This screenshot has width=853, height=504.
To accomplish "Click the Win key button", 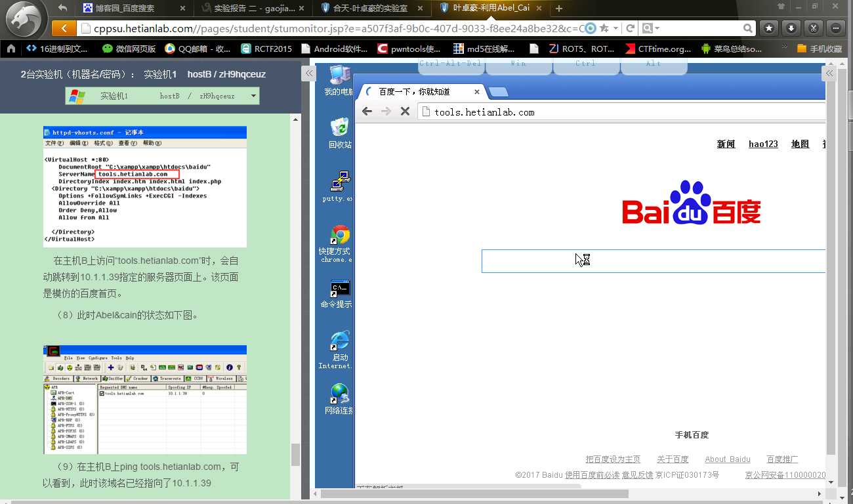I will pyautogui.click(x=518, y=65).
